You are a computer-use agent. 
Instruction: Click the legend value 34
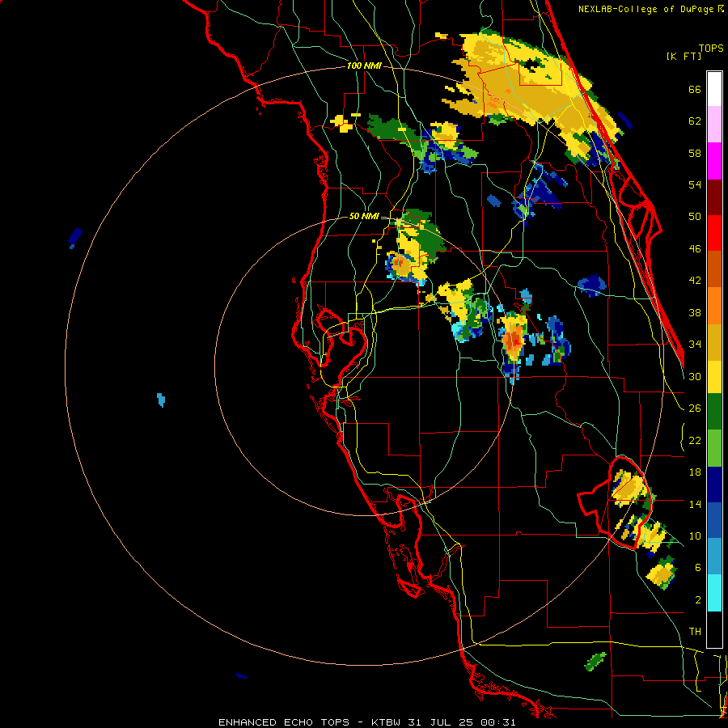(x=695, y=345)
